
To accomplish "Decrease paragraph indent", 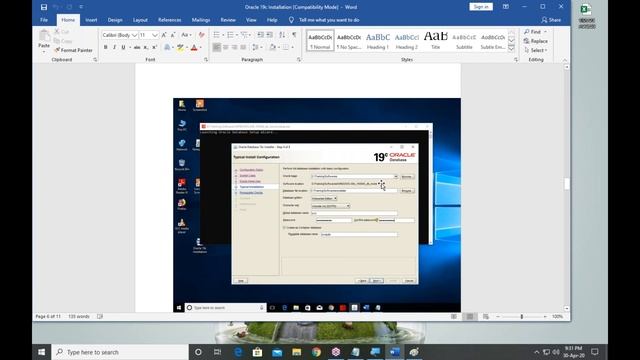I will [260, 35].
